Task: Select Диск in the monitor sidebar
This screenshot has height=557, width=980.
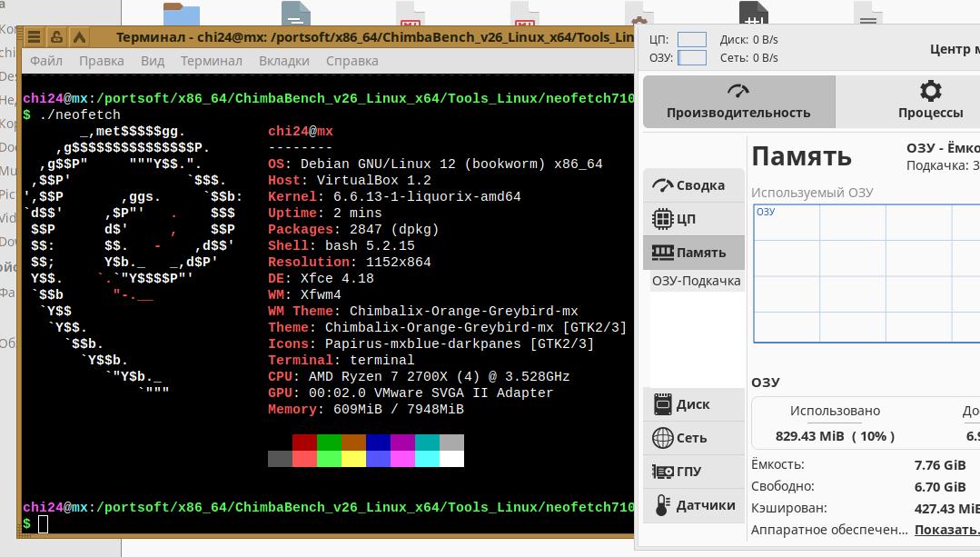Action: (x=694, y=404)
